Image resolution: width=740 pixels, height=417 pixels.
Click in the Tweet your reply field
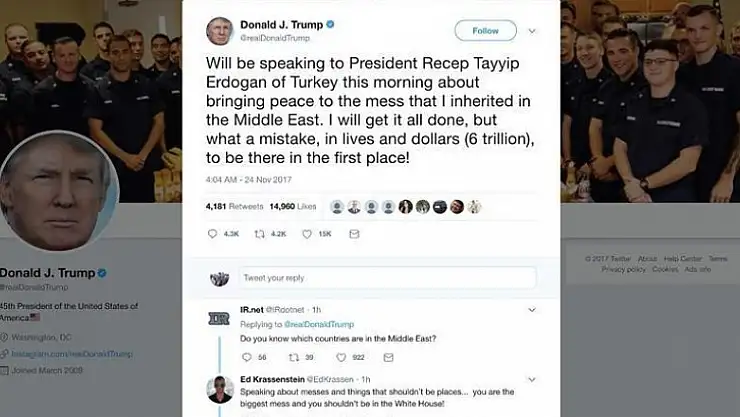coord(387,278)
